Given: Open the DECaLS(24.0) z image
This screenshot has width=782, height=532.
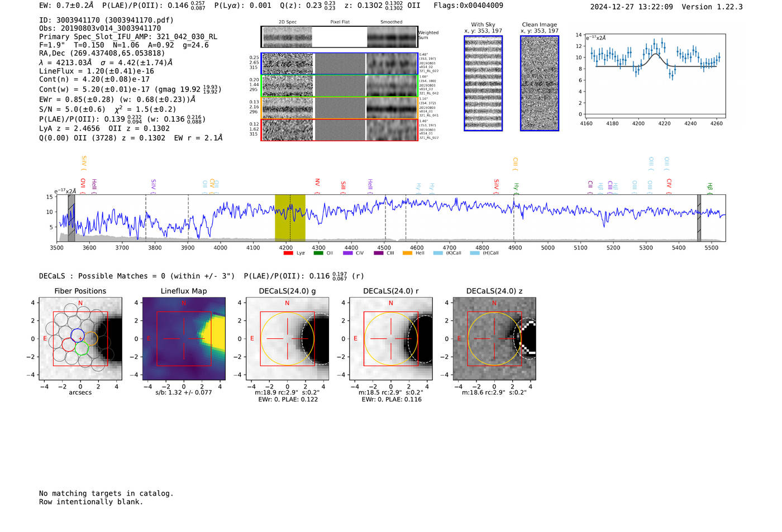Looking at the screenshot, I should 494,339.
